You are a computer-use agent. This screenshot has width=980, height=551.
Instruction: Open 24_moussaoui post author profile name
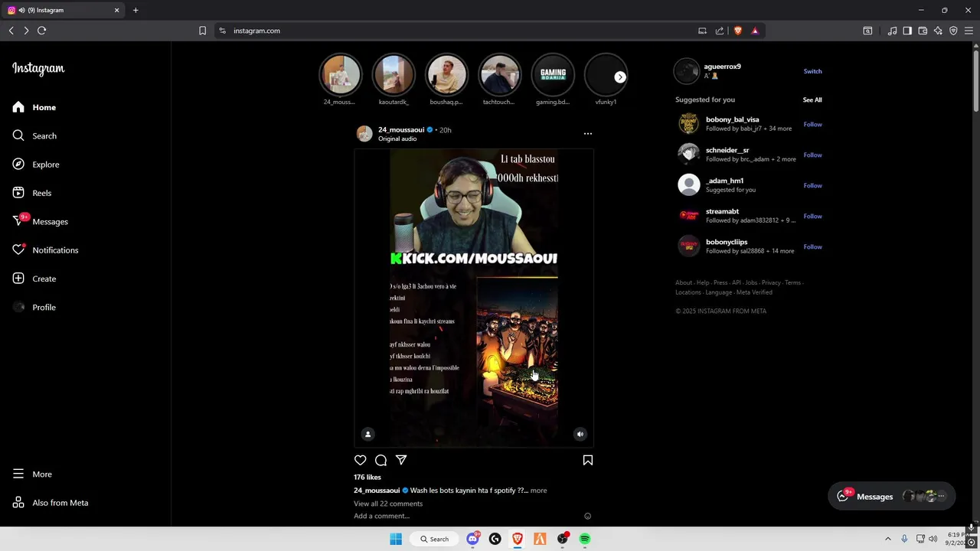401,129
